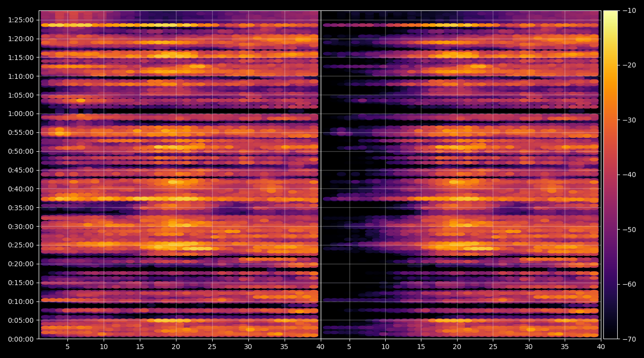
Task: Select the 0:20:00 tick label
Action: 21,264
